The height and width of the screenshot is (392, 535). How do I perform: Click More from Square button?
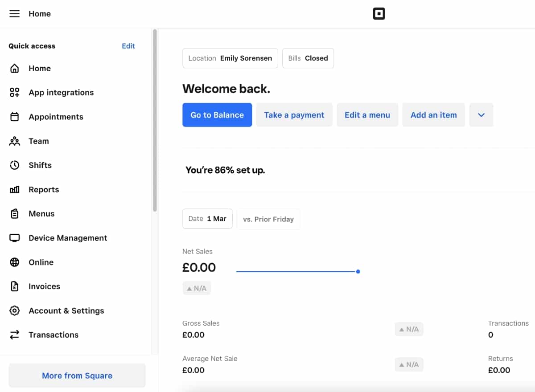[x=77, y=376]
